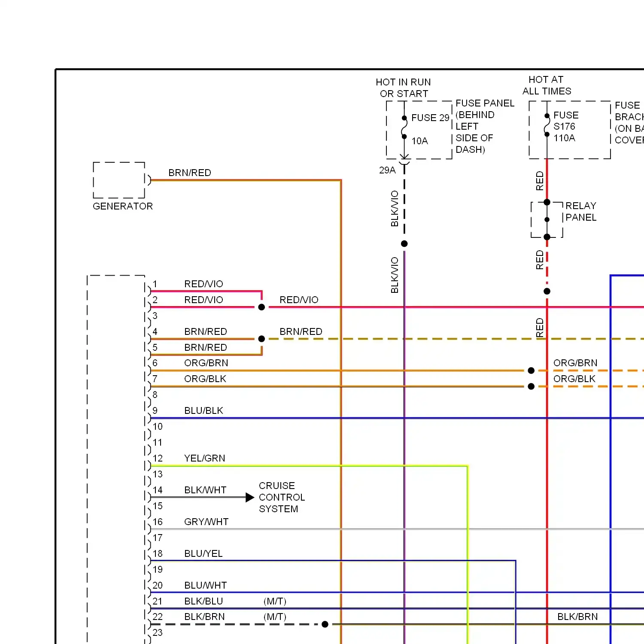The image size is (644, 644).
Task: Click the "FUSE S176 110A" label
Action: (566, 127)
